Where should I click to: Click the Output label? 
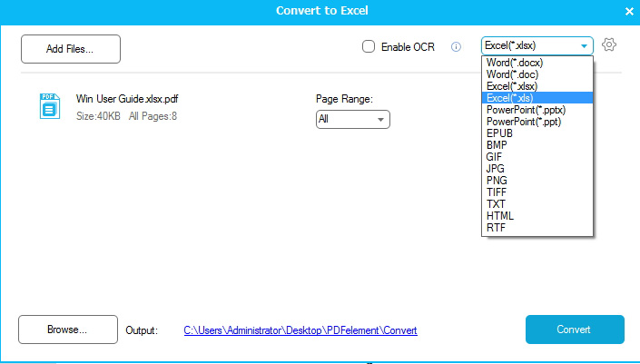142,330
